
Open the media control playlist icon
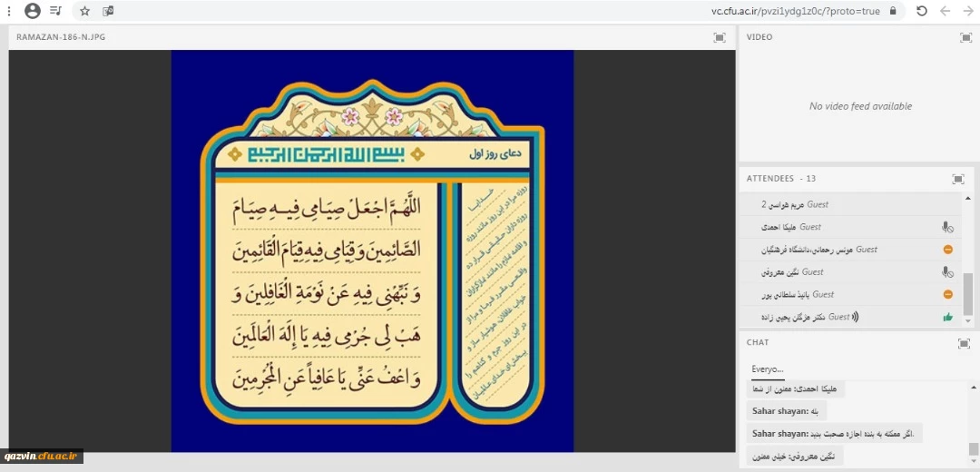[56, 11]
